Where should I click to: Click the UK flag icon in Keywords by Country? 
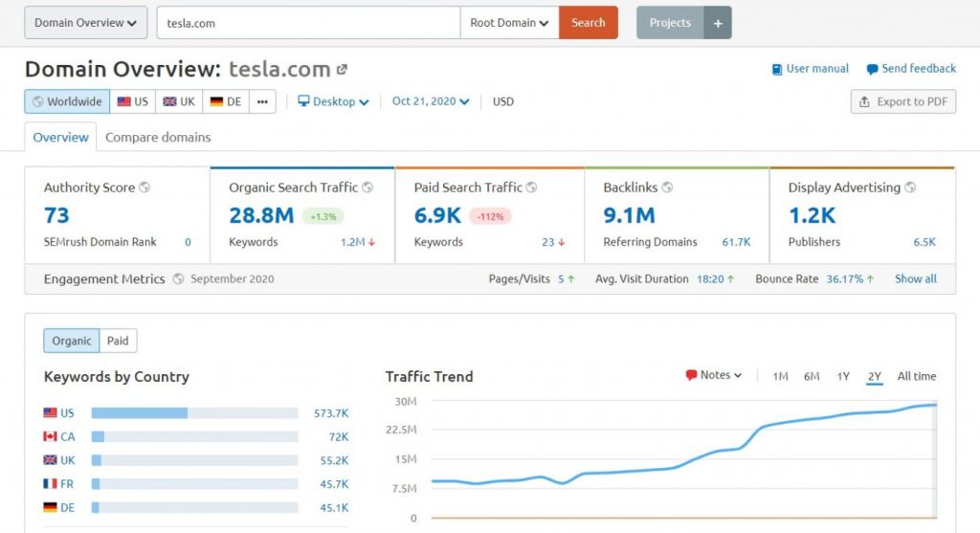pyautogui.click(x=50, y=460)
